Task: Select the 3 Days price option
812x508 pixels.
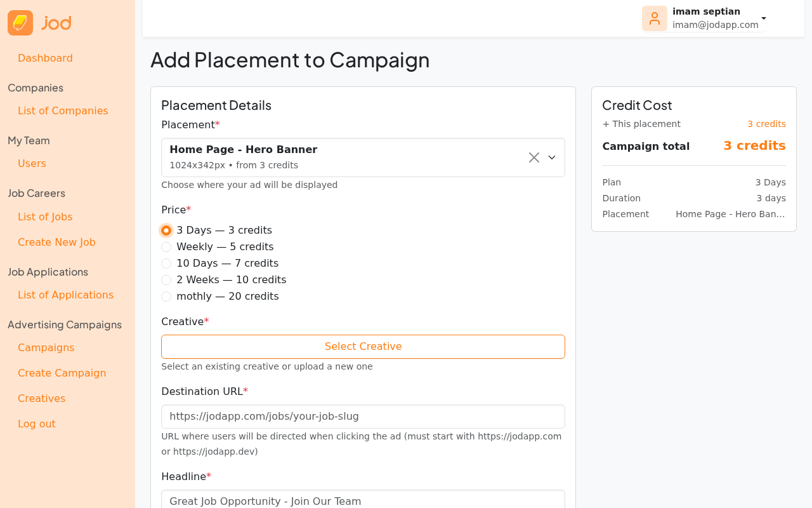Action: coord(166,231)
